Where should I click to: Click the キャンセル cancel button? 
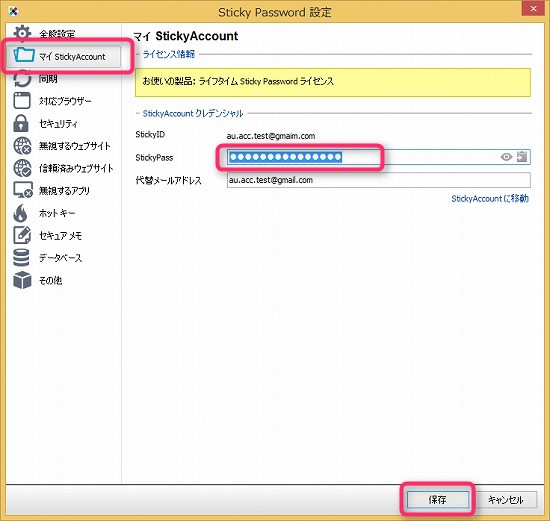pos(505,499)
